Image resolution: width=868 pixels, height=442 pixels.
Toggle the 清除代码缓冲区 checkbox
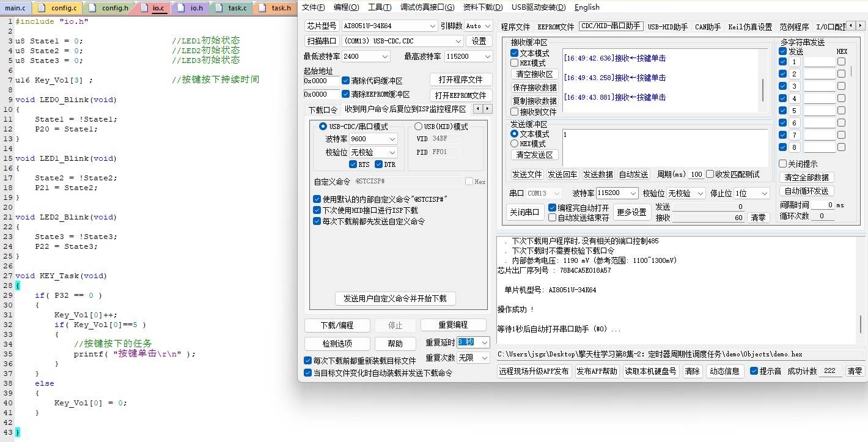346,81
